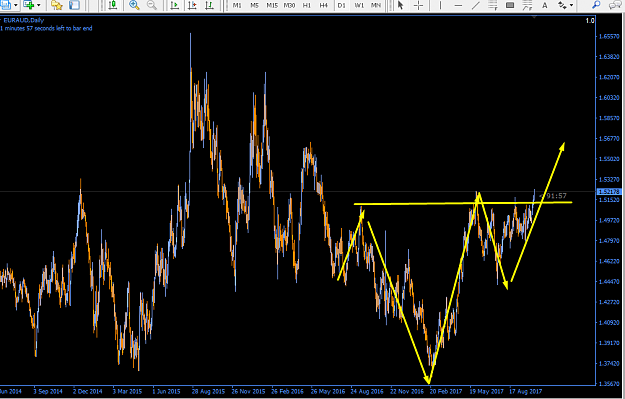Click the '26 Feb 2016' date label

[x=287, y=391]
